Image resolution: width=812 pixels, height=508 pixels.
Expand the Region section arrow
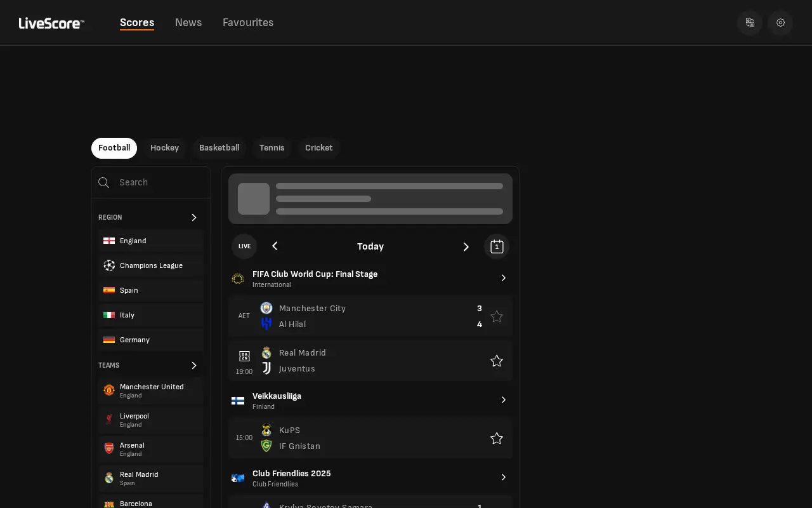click(194, 217)
